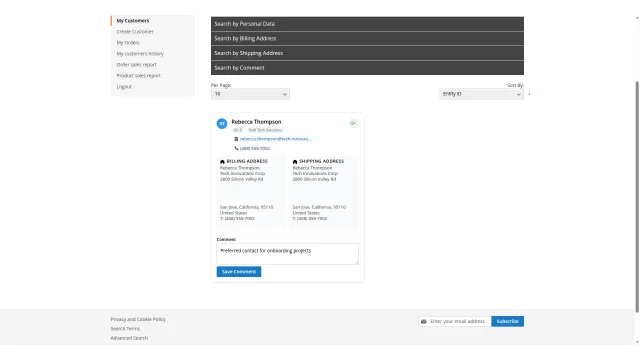This screenshot has width=640, height=360.
Task: Click the envelope icon beside customer email
Action: (236, 139)
